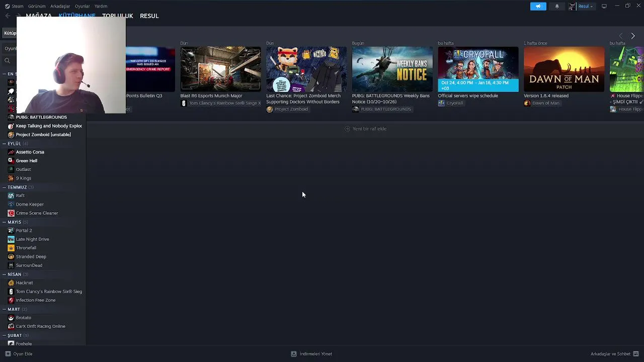Open the Oyunlar menu
The height and width of the screenshot is (362, 644).
click(82, 6)
